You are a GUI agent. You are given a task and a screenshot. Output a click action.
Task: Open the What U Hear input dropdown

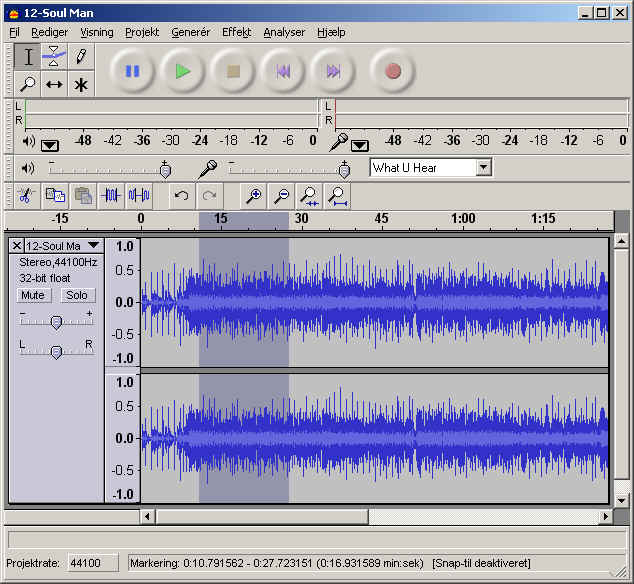point(484,168)
